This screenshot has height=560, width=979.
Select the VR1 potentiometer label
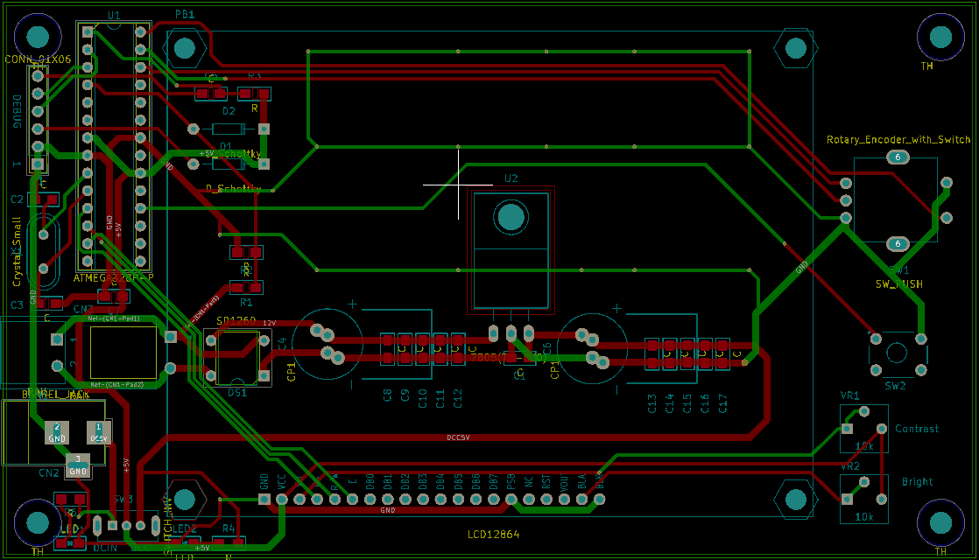tap(849, 395)
